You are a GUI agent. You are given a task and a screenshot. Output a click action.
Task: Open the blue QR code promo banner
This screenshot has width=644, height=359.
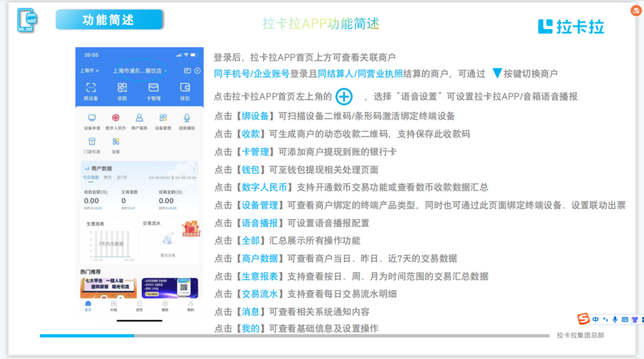(x=170, y=288)
